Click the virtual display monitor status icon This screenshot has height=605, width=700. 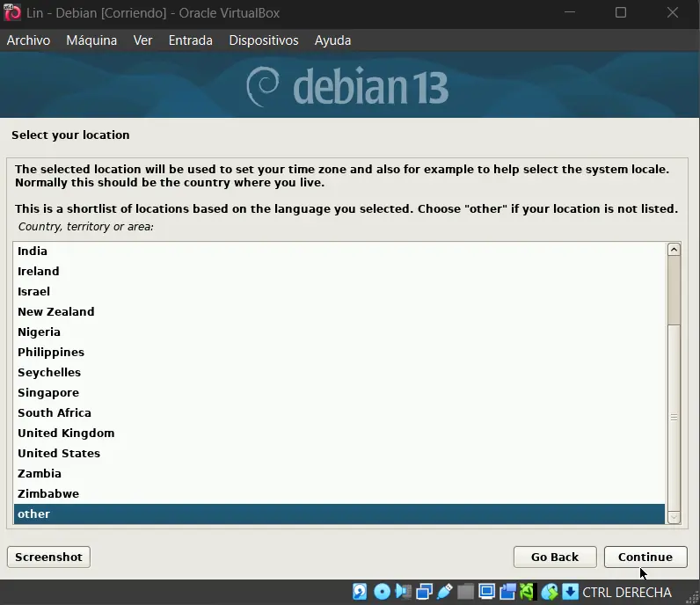coord(486,592)
